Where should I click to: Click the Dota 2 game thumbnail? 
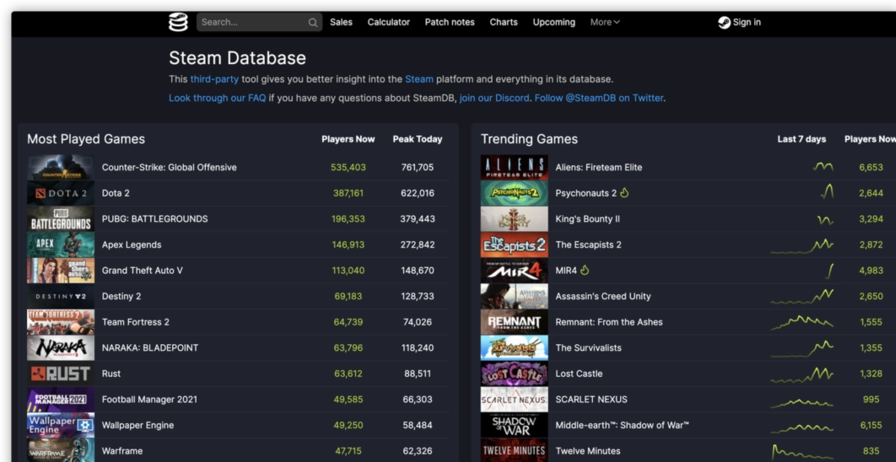[61, 193]
